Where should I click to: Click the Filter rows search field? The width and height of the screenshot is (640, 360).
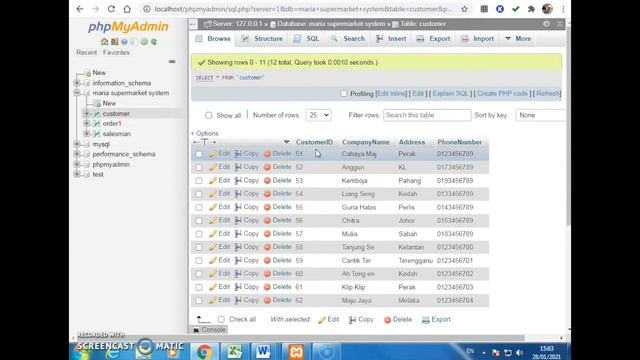point(427,115)
